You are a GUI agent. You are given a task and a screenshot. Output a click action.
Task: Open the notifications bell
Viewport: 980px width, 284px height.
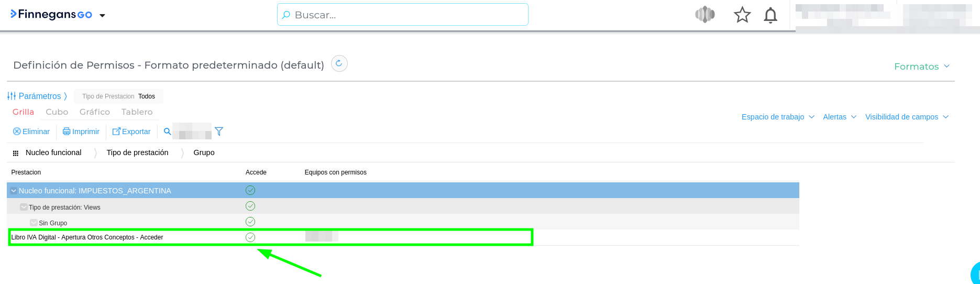click(x=770, y=15)
